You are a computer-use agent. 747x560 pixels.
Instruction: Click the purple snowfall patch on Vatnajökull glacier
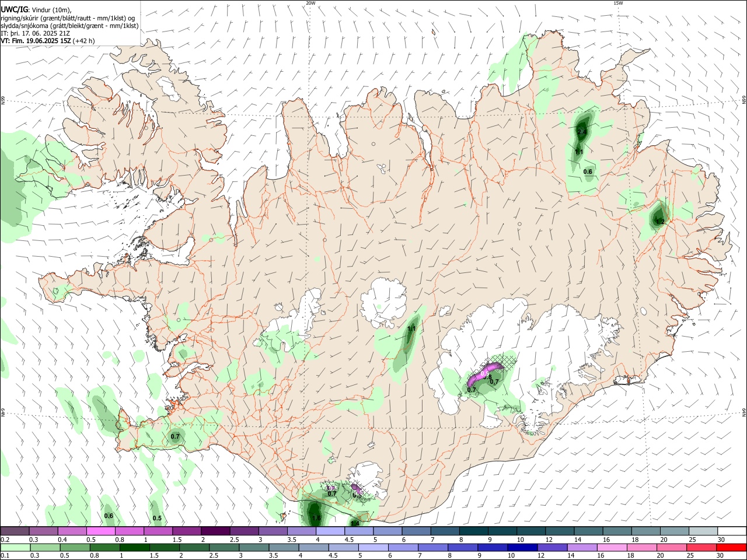click(x=484, y=374)
